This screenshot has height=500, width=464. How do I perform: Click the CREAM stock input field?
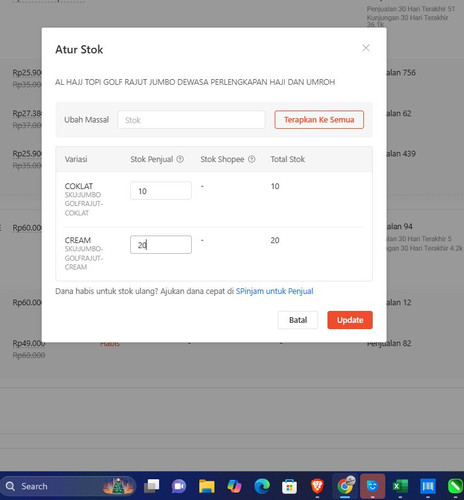[x=161, y=245]
